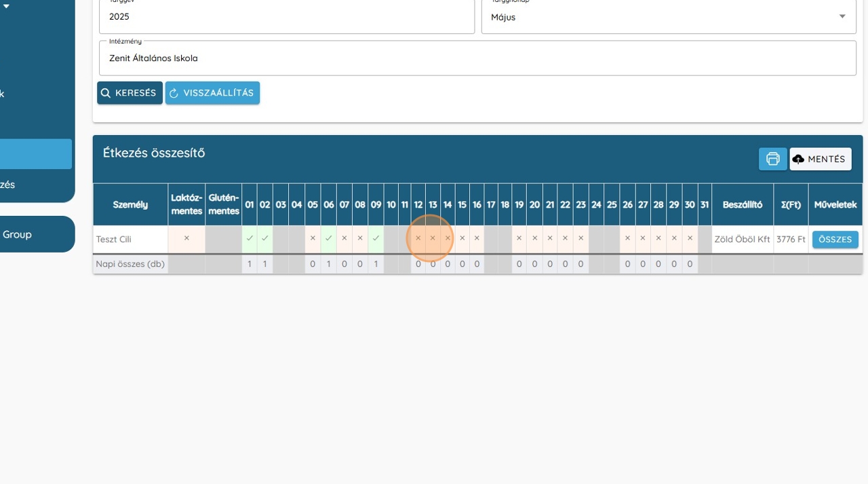Expand the sidebar caret at top left
Viewport: 868px width, 484px height.
point(7,7)
